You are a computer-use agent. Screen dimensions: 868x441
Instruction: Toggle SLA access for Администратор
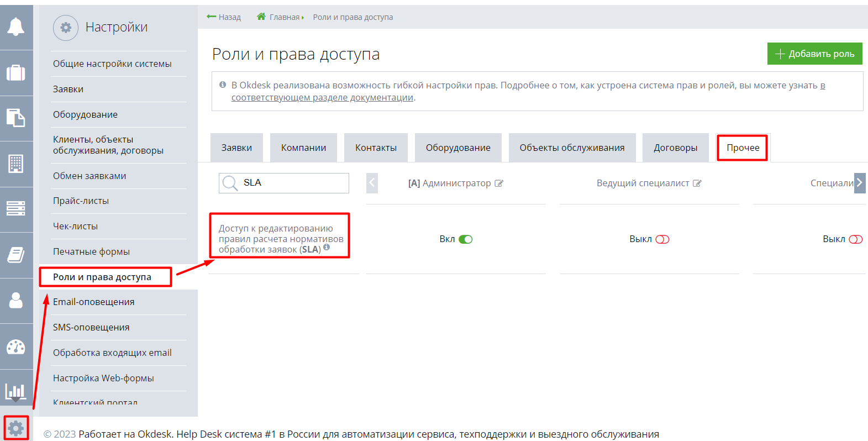coord(466,239)
